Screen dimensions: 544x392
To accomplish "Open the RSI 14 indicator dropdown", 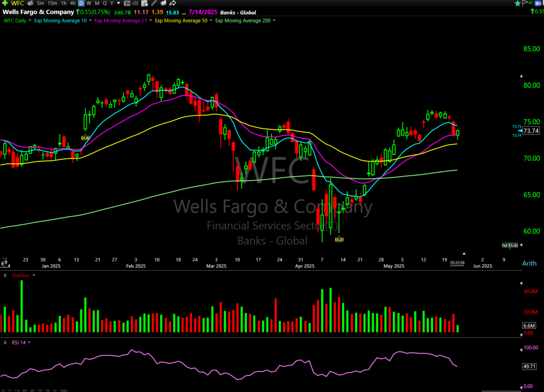I will 29,343.
